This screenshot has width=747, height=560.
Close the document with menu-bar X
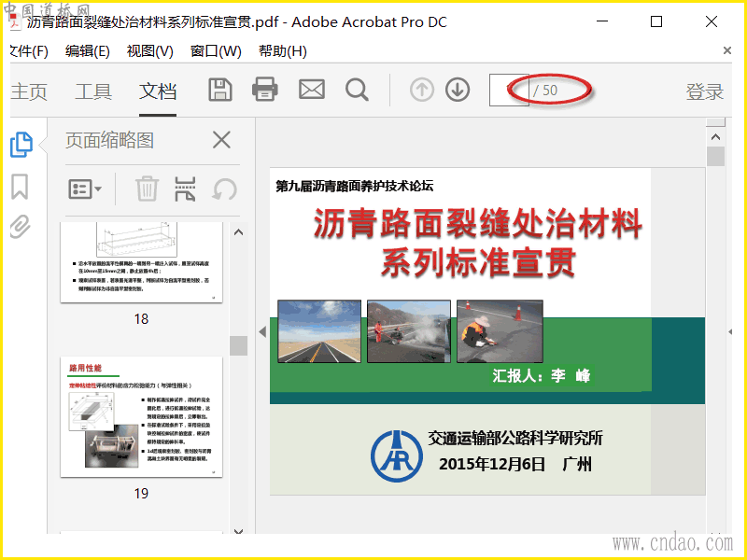(x=727, y=50)
